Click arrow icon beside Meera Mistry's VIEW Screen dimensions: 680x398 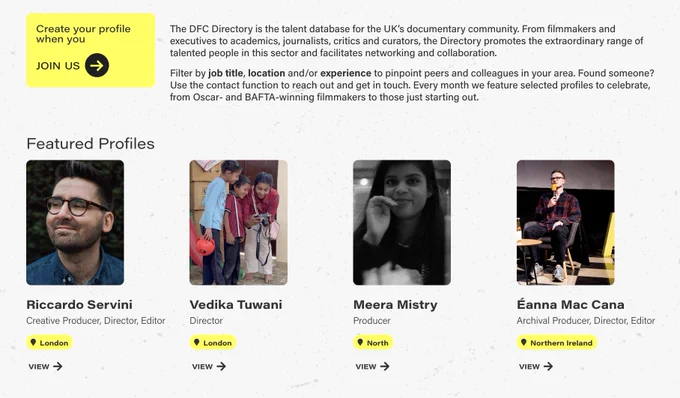[x=385, y=366]
